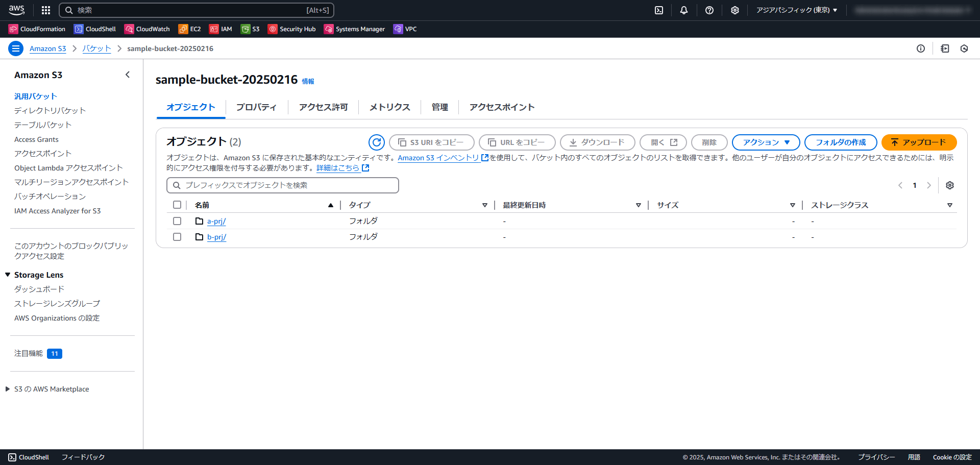Refresh the objects list
Viewport: 980px width, 465px height.
click(377, 142)
